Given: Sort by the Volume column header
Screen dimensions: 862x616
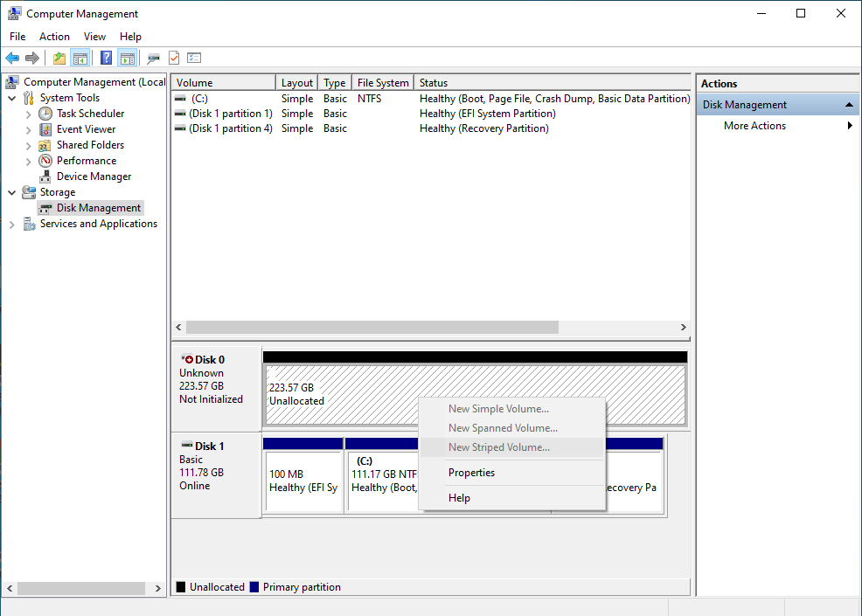Looking at the screenshot, I should [x=224, y=82].
